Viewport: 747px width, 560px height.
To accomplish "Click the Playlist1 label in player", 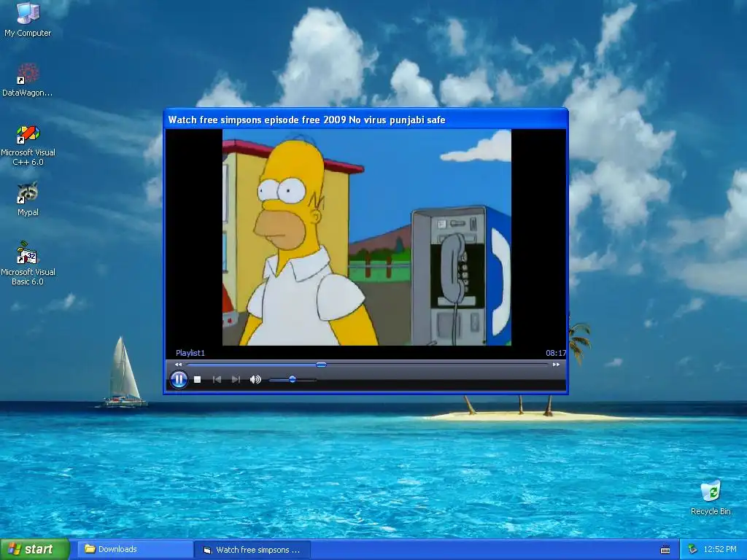I will point(190,353).
